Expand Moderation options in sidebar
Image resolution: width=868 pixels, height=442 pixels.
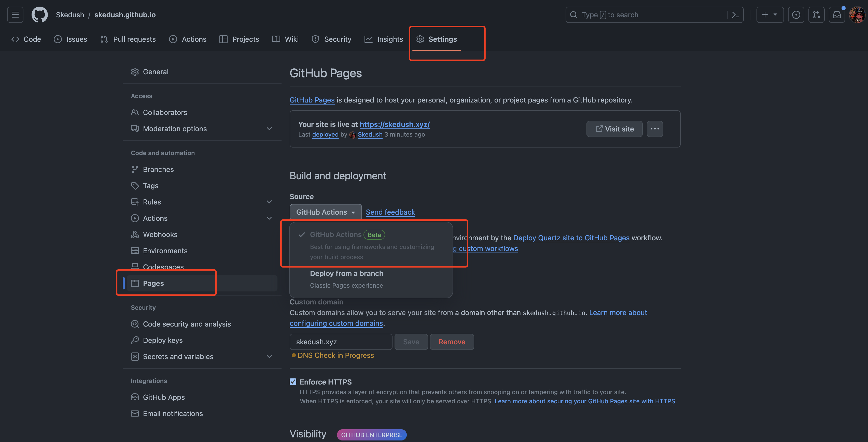pos(269,129)
